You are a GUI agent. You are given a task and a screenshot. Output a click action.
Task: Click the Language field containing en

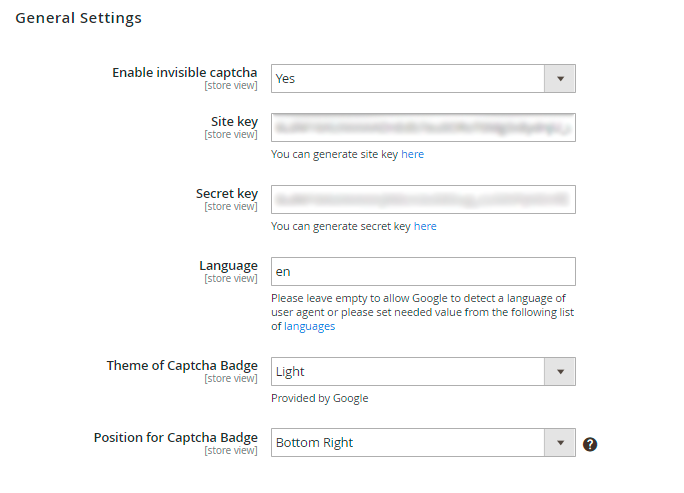tap(423, 272)
